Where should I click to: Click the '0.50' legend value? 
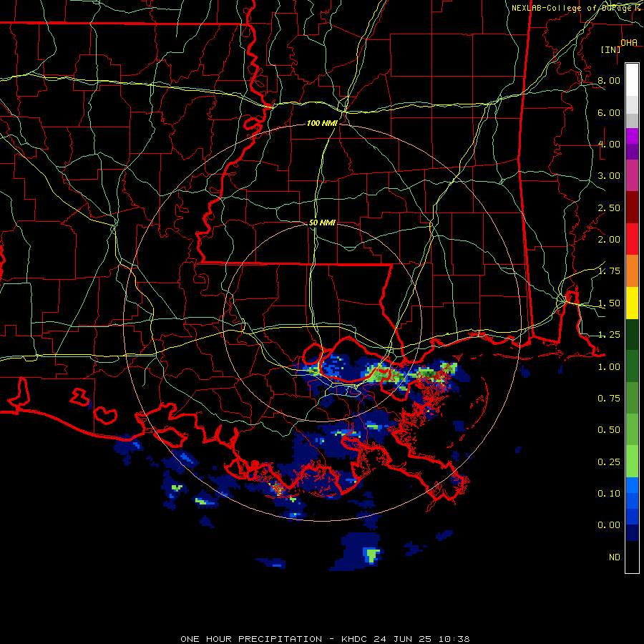[609, 430]
